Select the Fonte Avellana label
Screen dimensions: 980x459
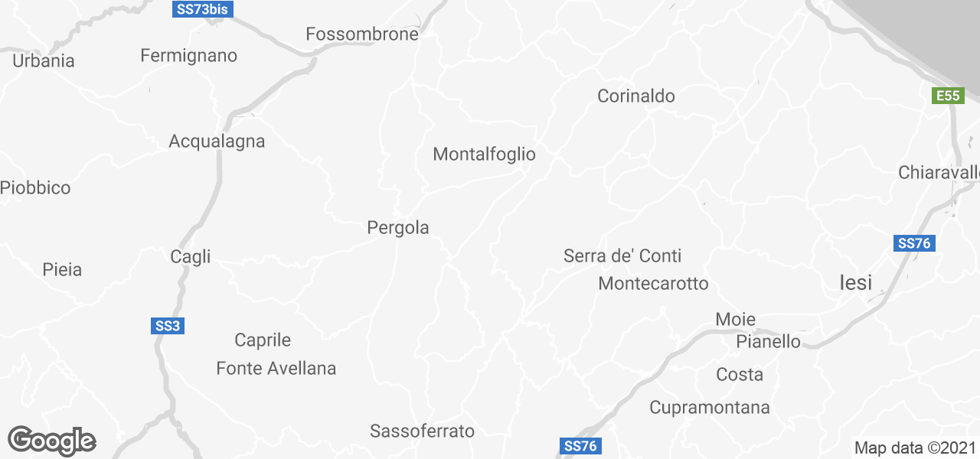pyautogui.click(x=276, y=368)
